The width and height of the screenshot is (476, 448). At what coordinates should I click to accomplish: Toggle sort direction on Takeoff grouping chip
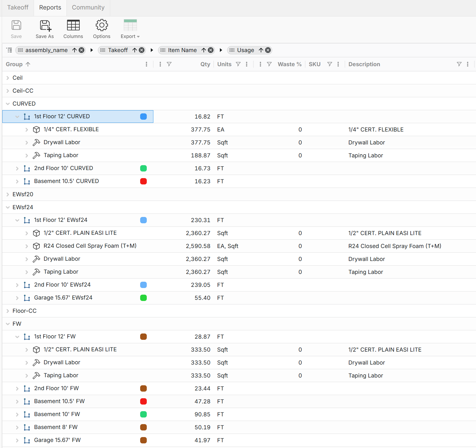click(135, 50)
